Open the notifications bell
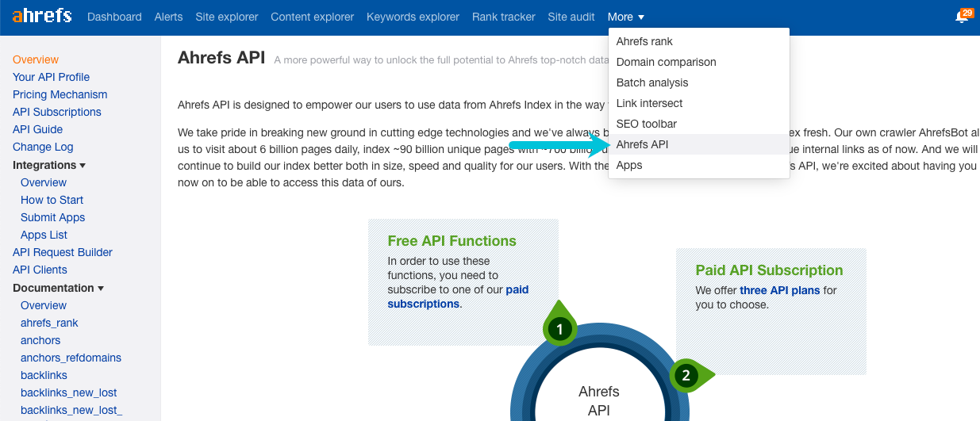This screenshot has width=980, height=421. pos(963,17)
